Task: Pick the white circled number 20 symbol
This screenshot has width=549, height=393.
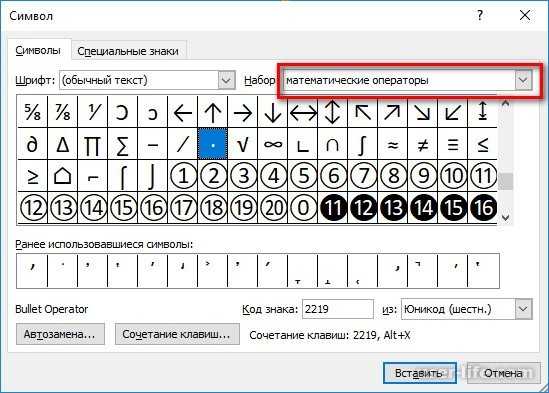Action: coord(273,207)
